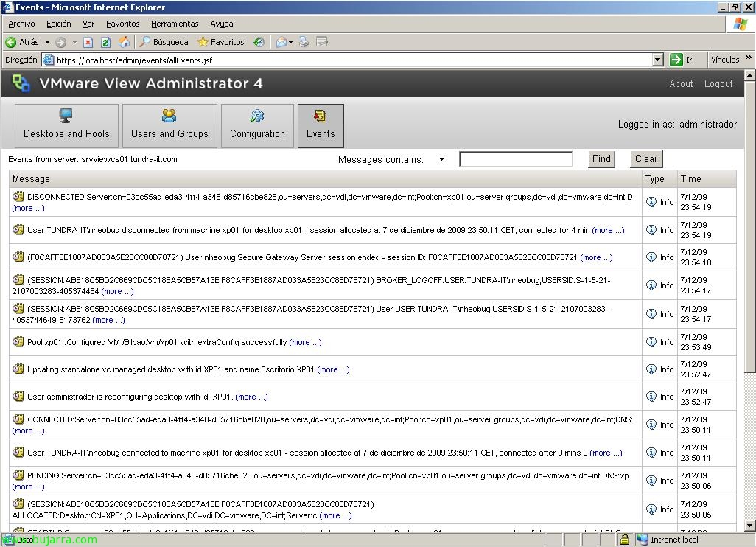
Task: Click the Clear button
Action: [646, 158]
